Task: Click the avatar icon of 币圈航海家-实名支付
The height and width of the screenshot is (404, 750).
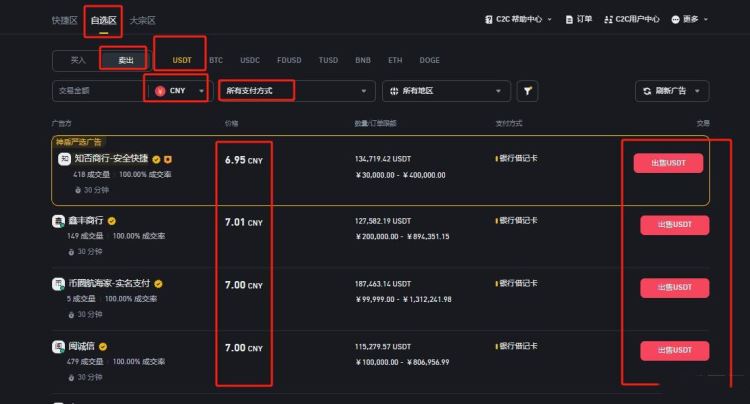Action: [x=58, y=284]
